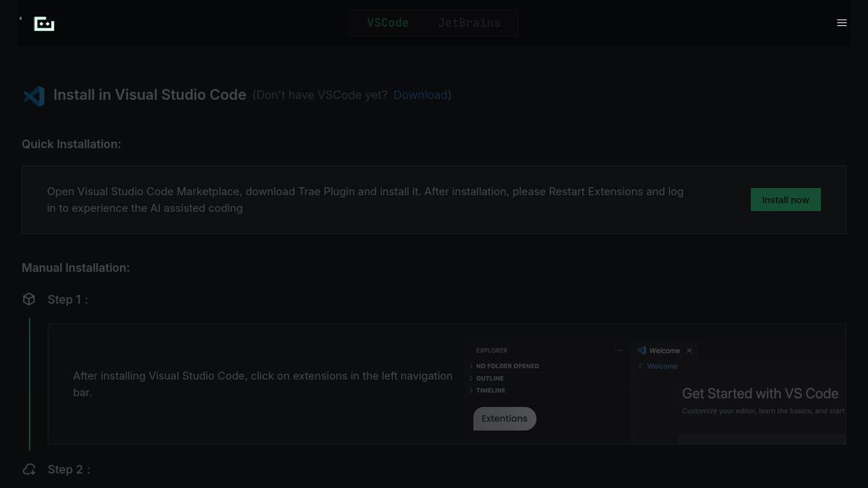This screenshot has height=488, width=868.
Task: Click the Welcome breadcrumb link
Action: [x=662, y=367]
